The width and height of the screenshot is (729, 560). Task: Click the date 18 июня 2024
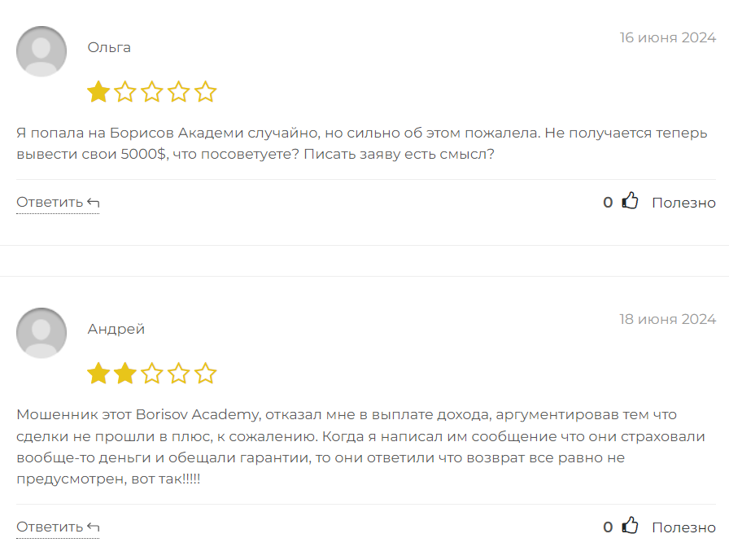pos(668,319)
